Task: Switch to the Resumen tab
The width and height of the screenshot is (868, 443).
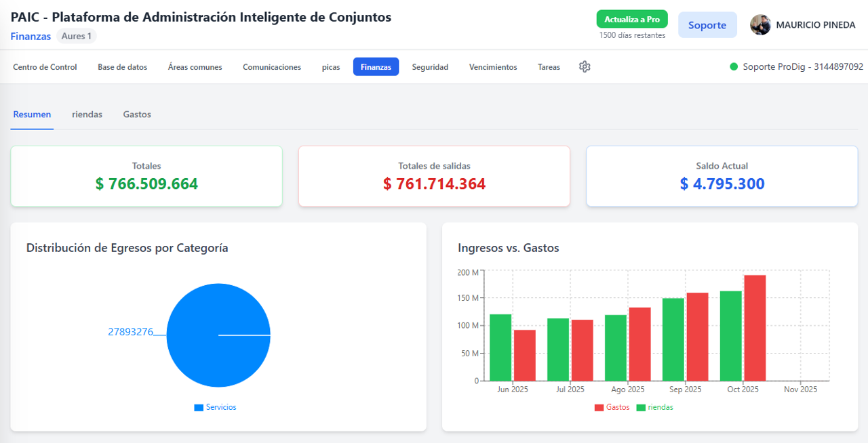Action: 32,114
